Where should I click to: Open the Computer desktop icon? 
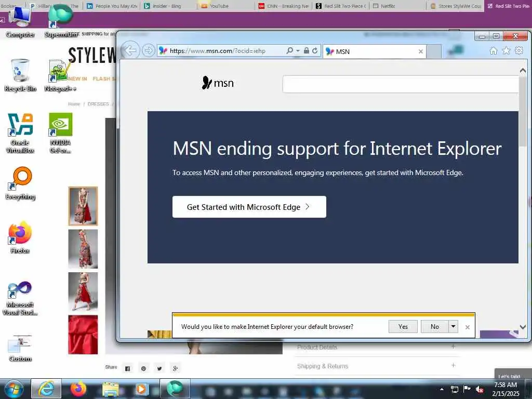20,22
